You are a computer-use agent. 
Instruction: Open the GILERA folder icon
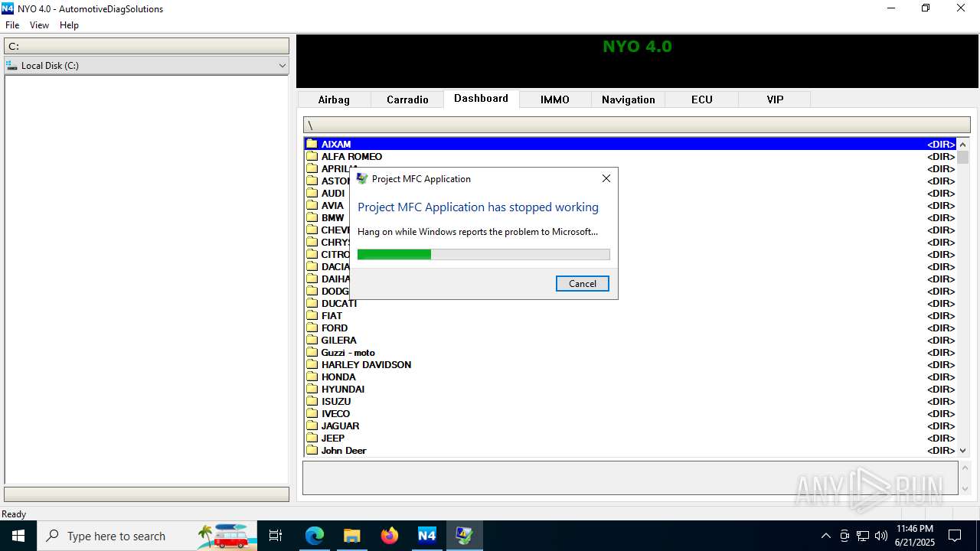tap(312, 340)
